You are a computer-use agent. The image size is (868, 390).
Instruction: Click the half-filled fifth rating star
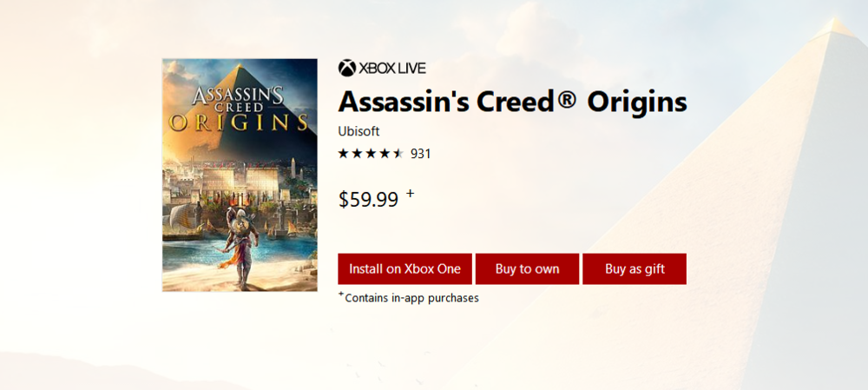click(x=398, y=154)
